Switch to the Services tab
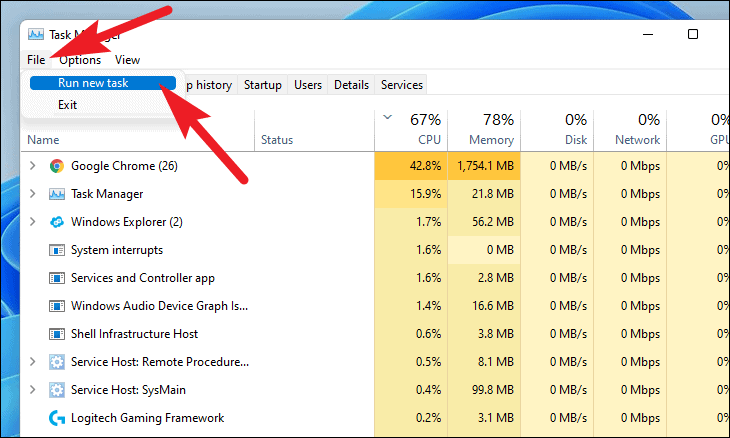 (402, 85)
